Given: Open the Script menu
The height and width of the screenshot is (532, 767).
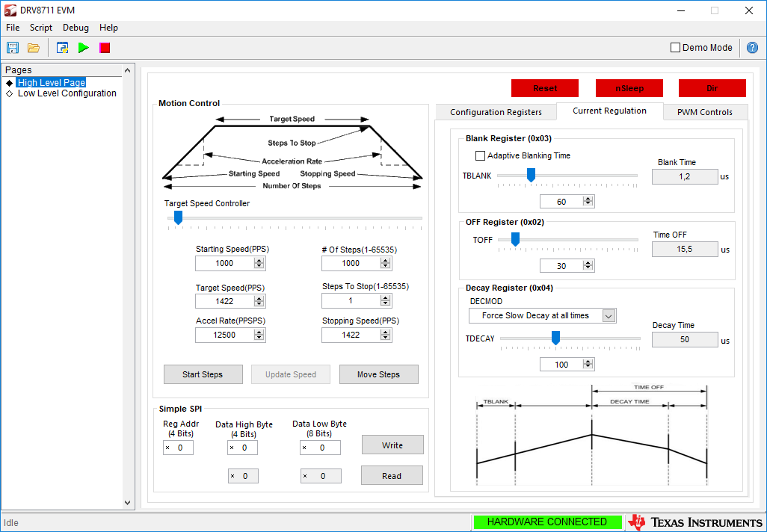Looking at the screenshot, I should point(41,28).
